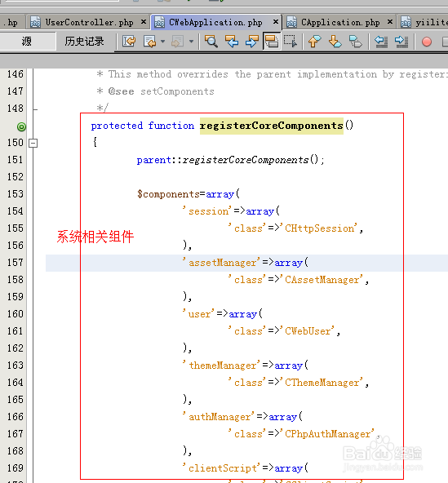Close the UserController.php tab
The image size is (448, 483).
coord(144,22)
